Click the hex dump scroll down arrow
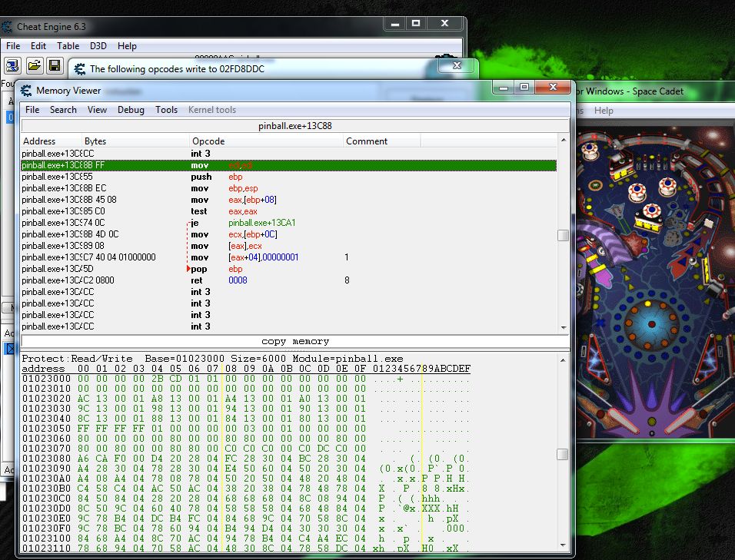Screen dimensions: 735x560 pyautogui.click(x=563, y=545)
